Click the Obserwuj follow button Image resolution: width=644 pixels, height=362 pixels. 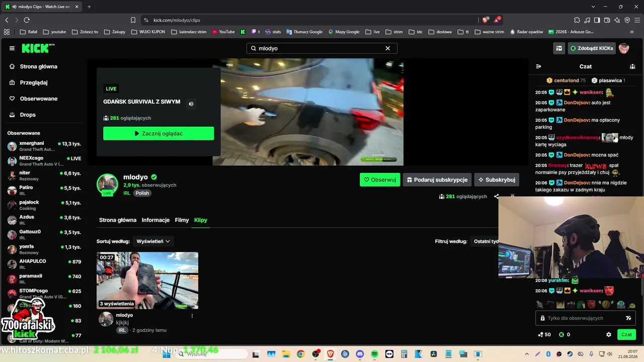(380, 179)
